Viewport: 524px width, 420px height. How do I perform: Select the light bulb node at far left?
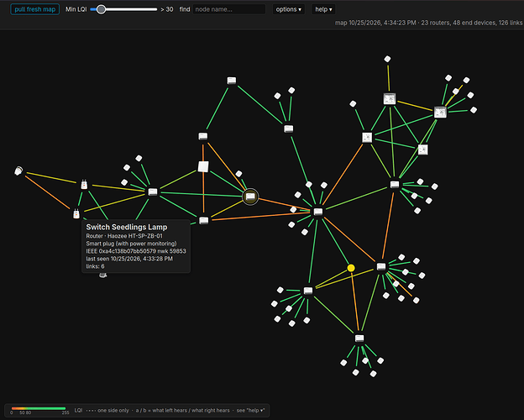pos(18,171)
